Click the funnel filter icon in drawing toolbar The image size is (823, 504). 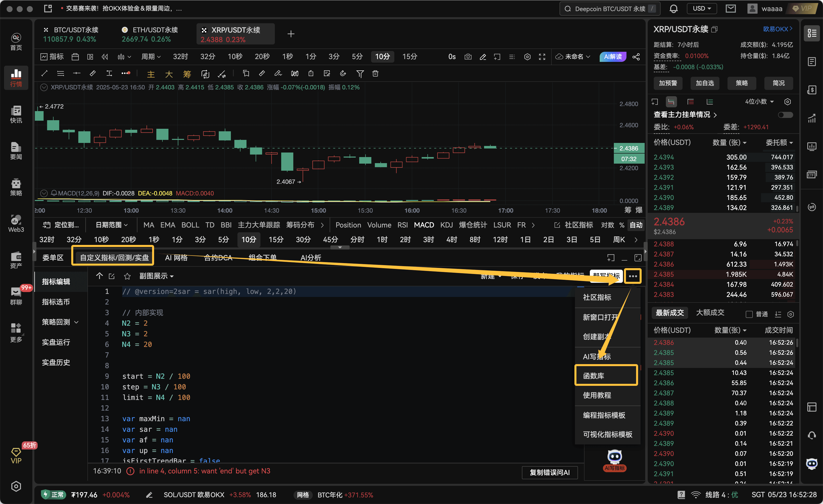pyautogui.click(x=360, y=73)
